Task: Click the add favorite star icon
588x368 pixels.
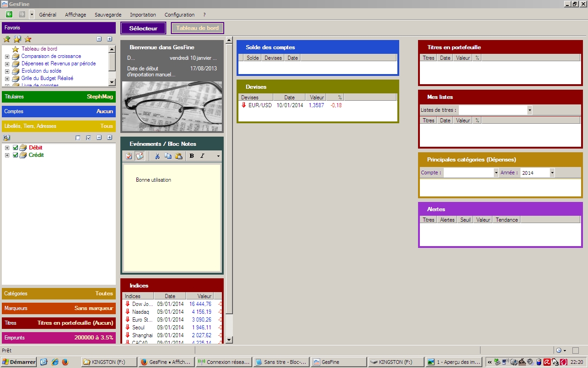Action: (7, 39)
